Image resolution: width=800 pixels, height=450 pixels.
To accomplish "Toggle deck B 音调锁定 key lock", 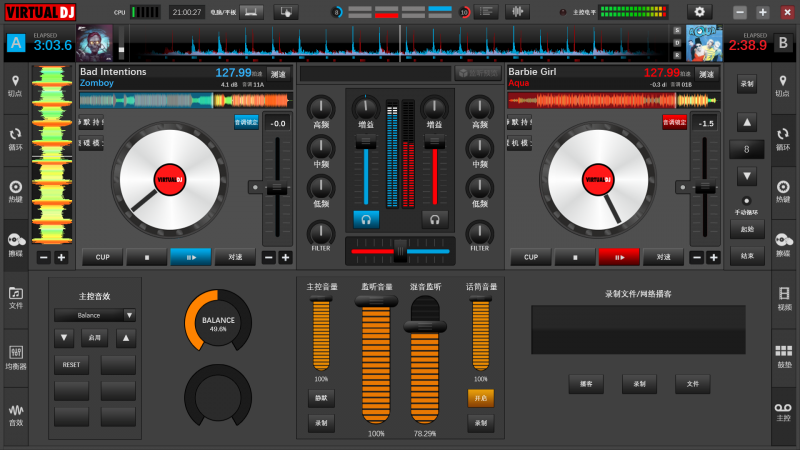I will pyautogui.click(x=674, y=122).
